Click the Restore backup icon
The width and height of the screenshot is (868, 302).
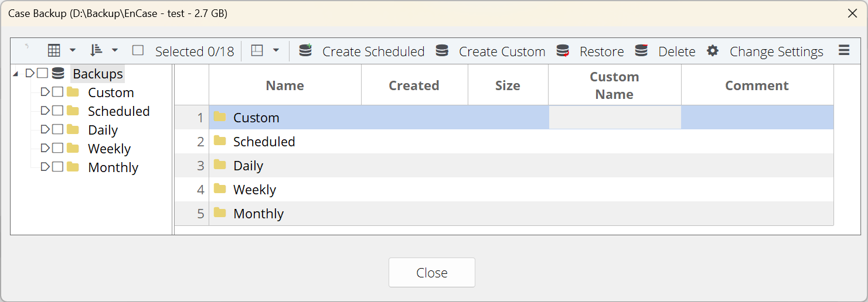tap(563, 51)
